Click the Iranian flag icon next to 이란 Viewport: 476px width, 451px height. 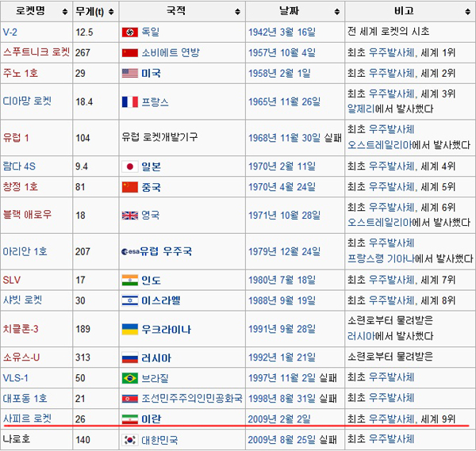[x=129, y=418]
